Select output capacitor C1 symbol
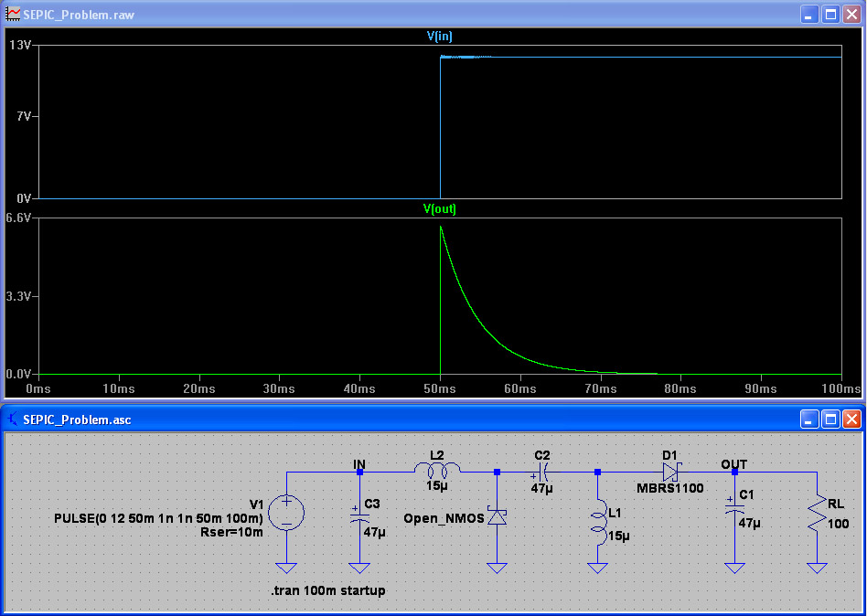867x616 pixels. point(734,506)
